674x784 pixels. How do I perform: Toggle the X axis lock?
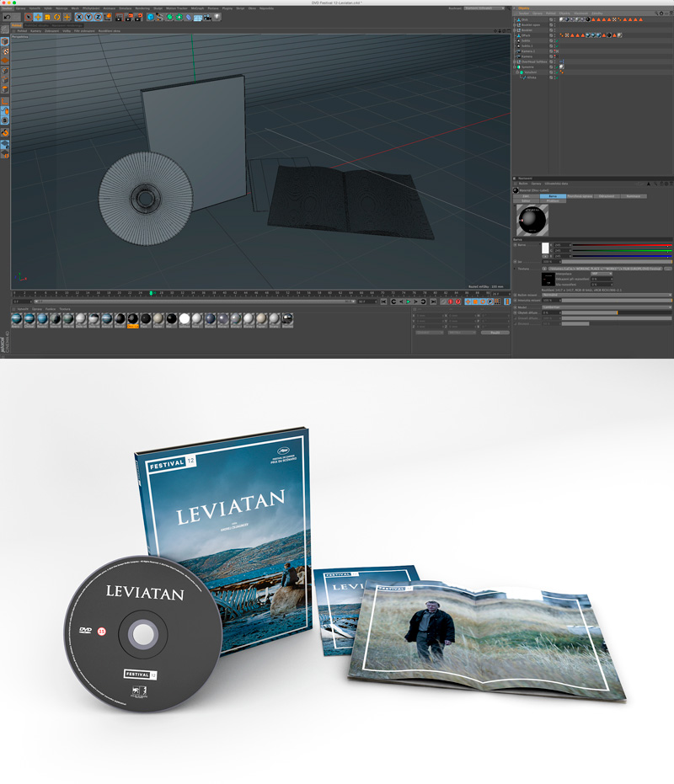click(x=79, y=17)
